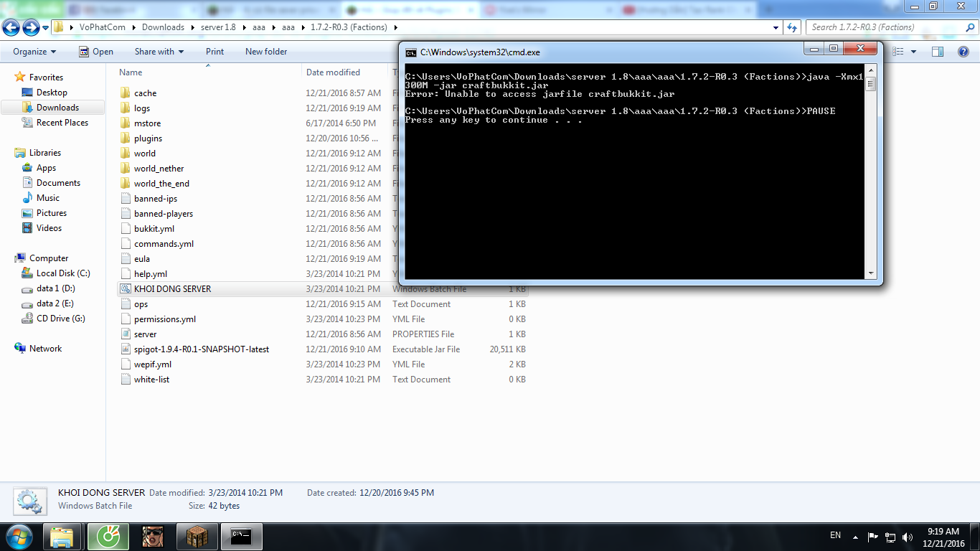Click the Explorer Forward arrow button
The height and width of the screenshot is (551, 980).
pyautogui.click(x=31, y=27)
